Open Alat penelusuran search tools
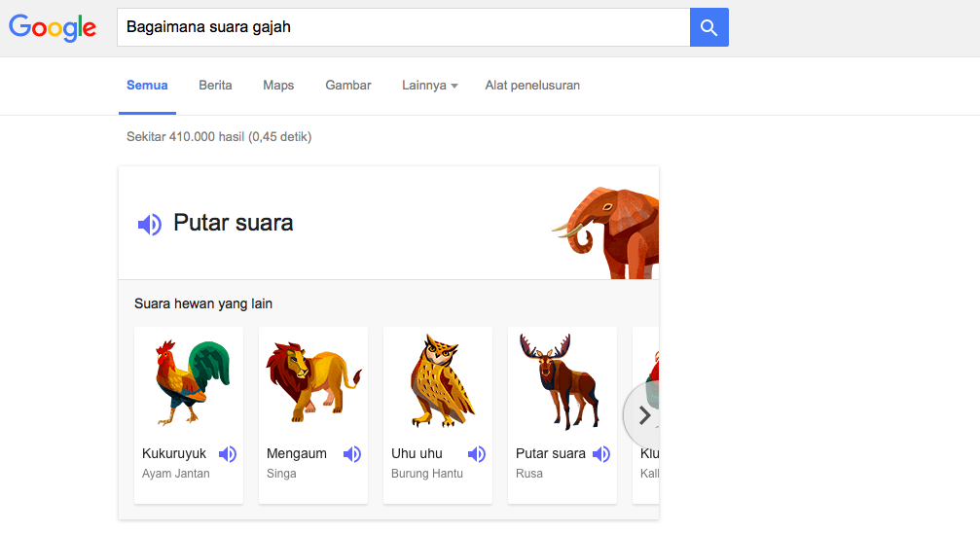The image size is (980, 533). pyautogui.click(x=532, y=86)
